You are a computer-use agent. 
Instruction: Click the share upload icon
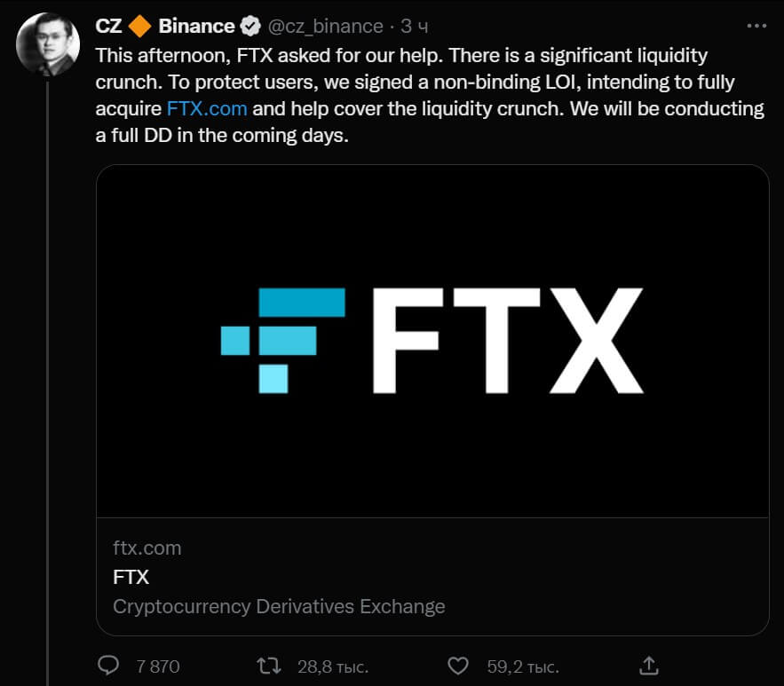tap(649, 665)
